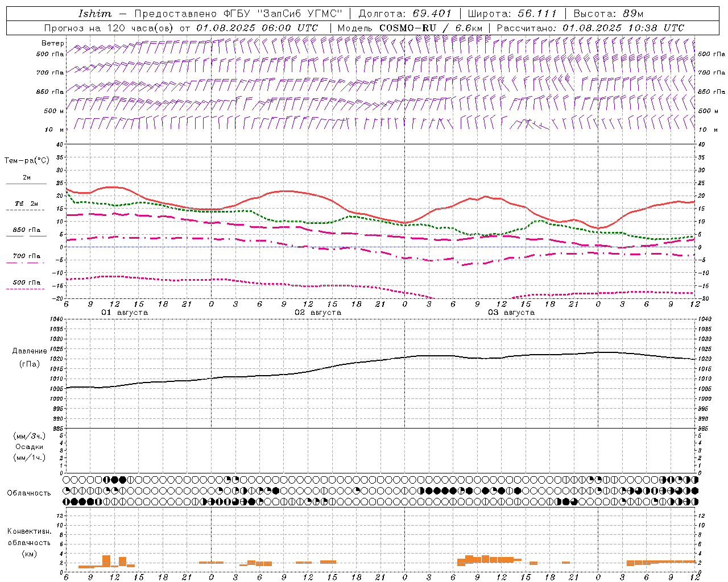Click the "Td 2м" dew point legend label
The width and height of the screenshot is (728, 582).
point(26,203)
